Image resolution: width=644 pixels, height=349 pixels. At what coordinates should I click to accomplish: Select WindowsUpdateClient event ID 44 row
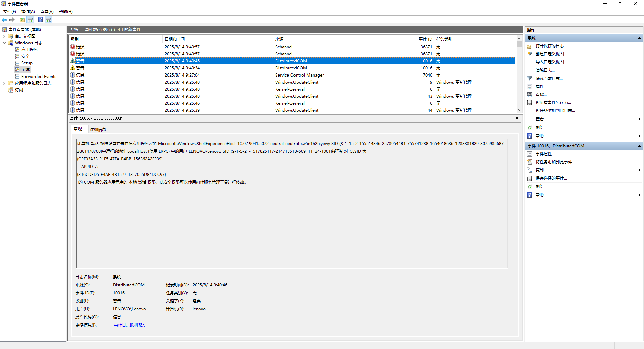pos(292,110)
